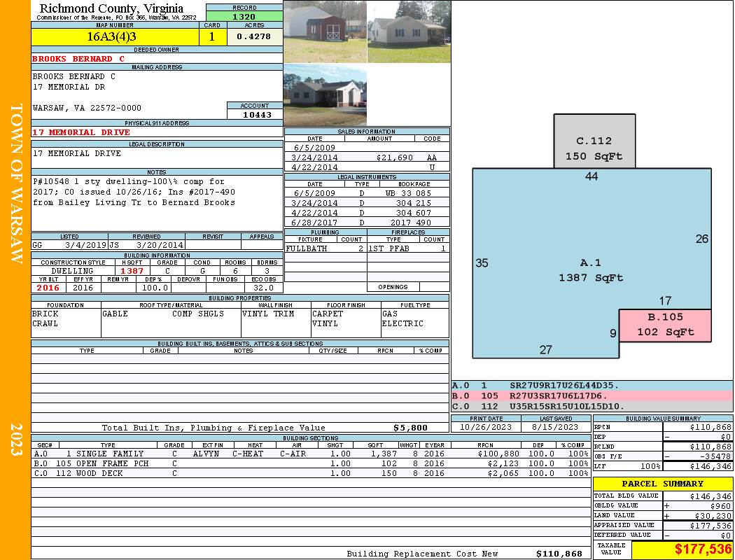Click the COMP SHGLS roof material
This screenshot has width=735, height=560.
coord(198,314)
